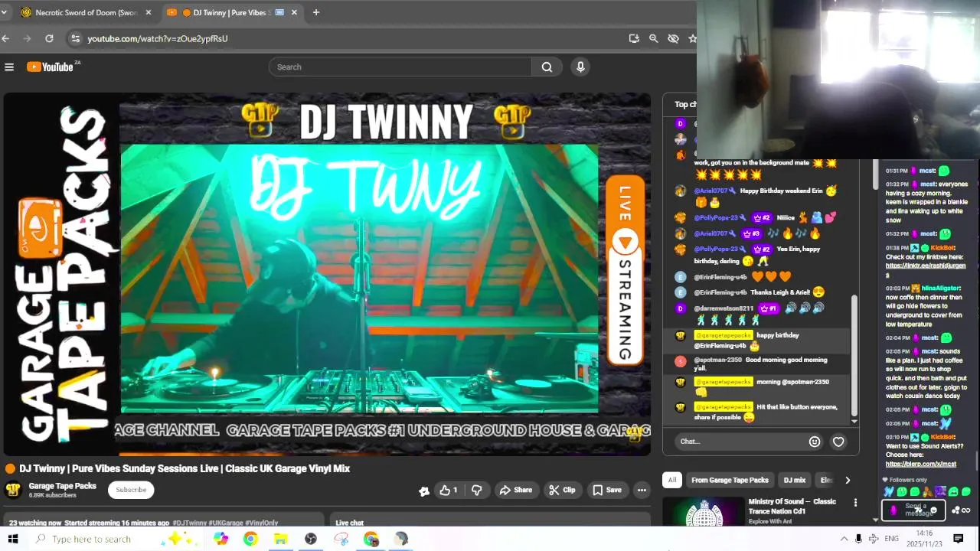Subscribe to Garage Tape Packs
Viewport: 980px width, 551px height.
131,490
